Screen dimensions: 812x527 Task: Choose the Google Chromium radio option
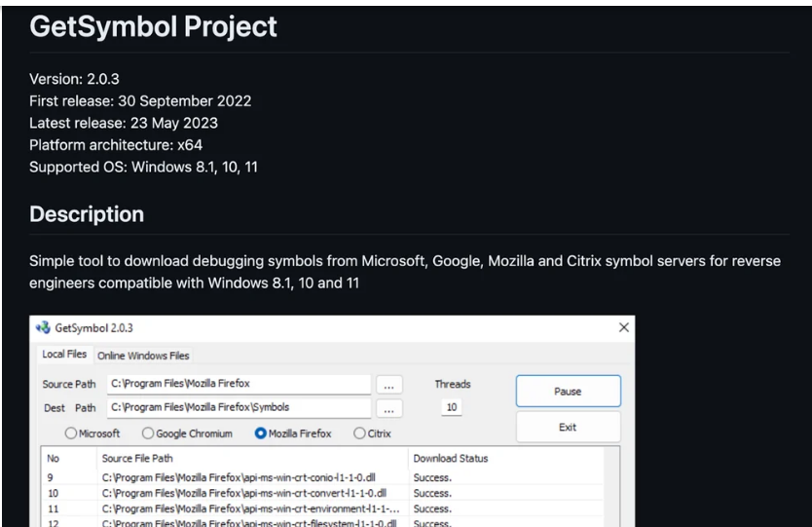[x=149, y=433]
